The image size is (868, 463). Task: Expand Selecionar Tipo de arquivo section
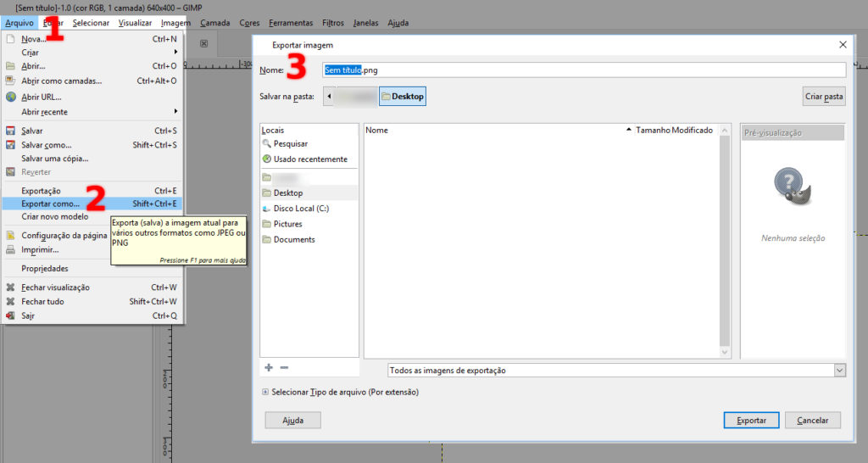click(266, 392)
